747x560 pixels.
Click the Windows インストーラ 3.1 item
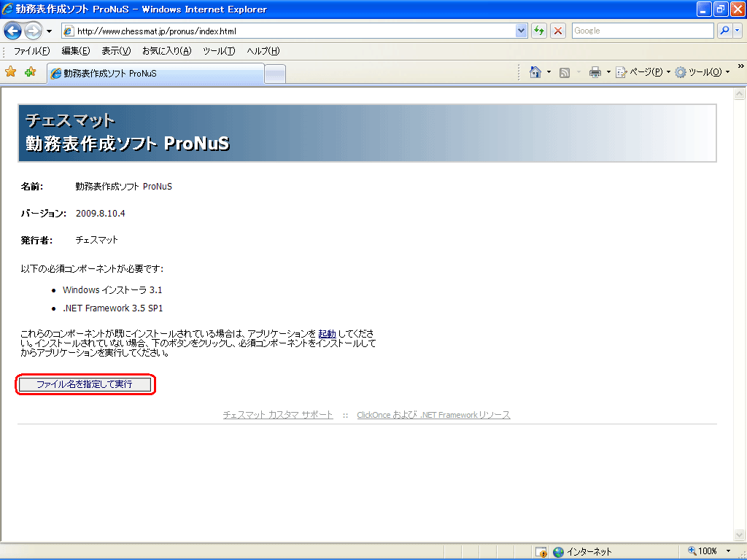pos(112,290)
